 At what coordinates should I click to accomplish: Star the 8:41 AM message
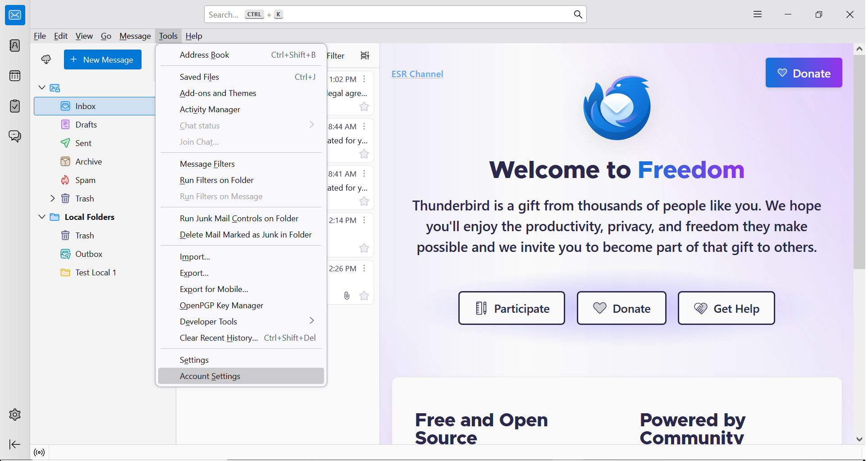tap(364, 201)
